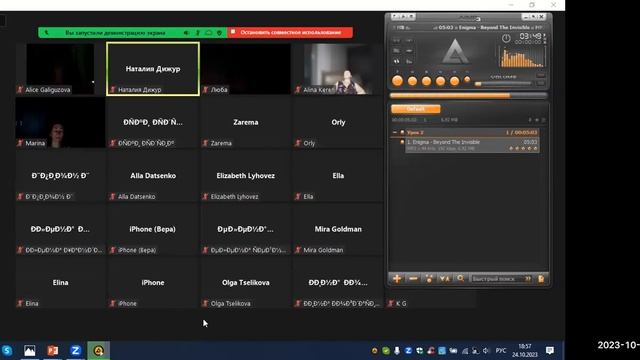Click the green screen-sharing status text
The height and width of the screenshot is (360, 640).
115,33
